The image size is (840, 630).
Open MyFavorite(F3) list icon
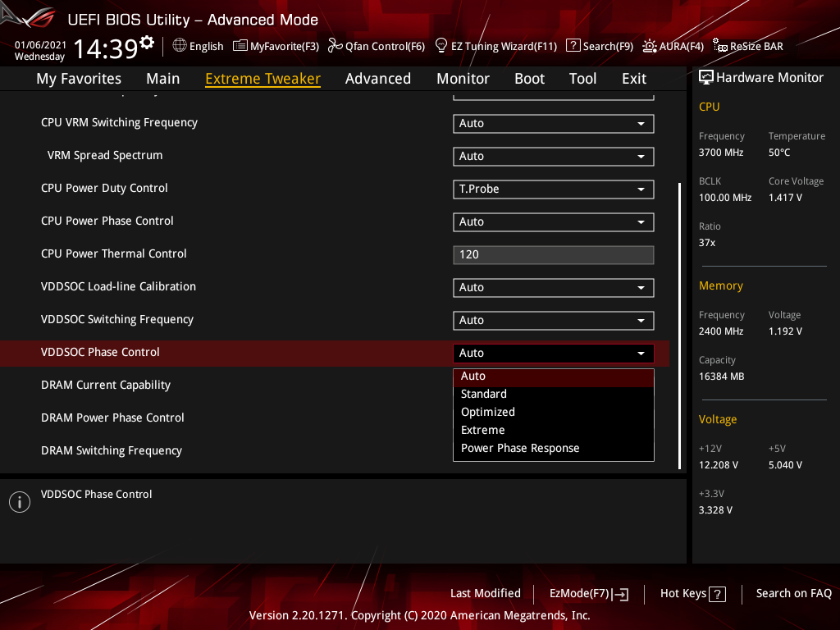(x=240, y=46)
